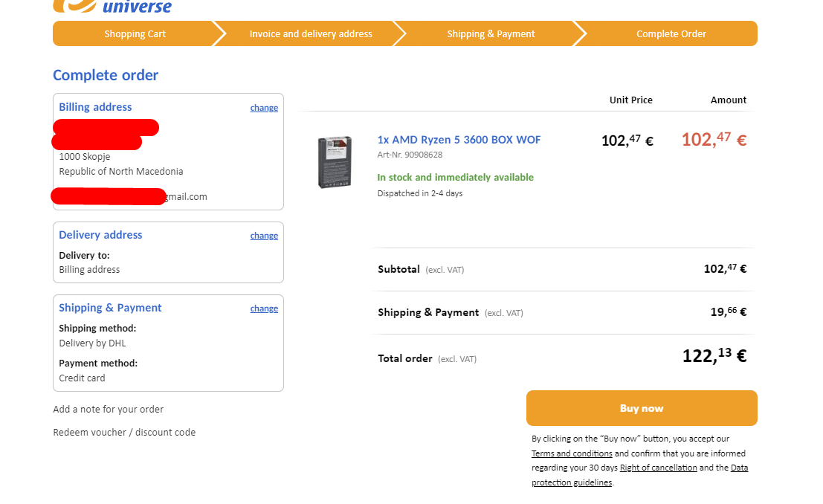Open AMD Ryzen 5 3600 product thumbnail

pyautogui.click(x=335, y=162)
